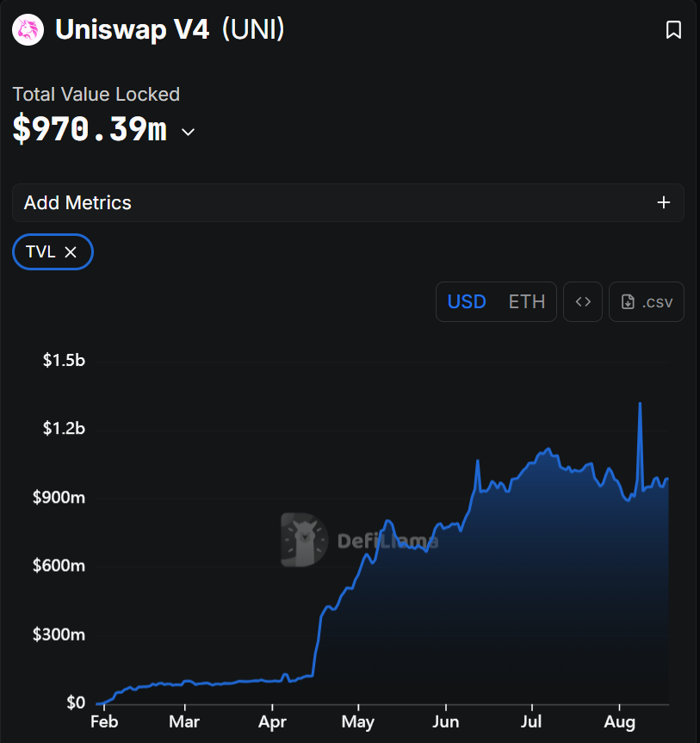Switch chart denomination to USD
Screen dimensions: 700x743
pyautogui.click(x=467, y=301)
